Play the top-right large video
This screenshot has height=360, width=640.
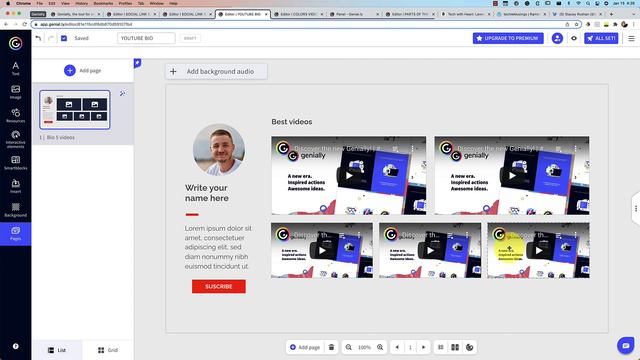coord(512,176)
